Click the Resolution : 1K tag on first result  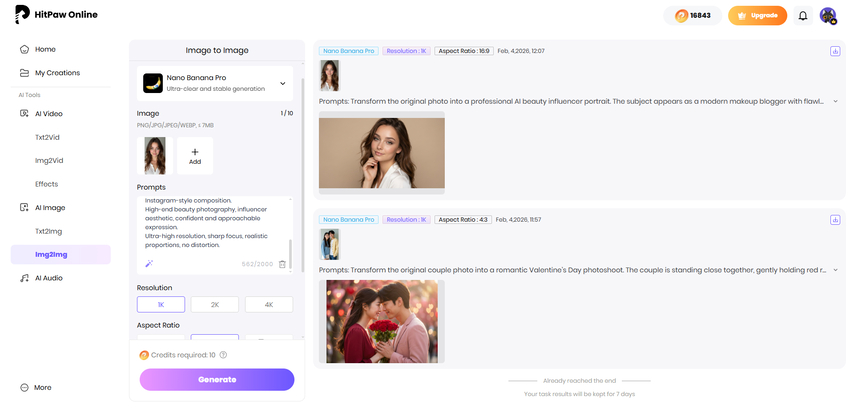(406, 51)
